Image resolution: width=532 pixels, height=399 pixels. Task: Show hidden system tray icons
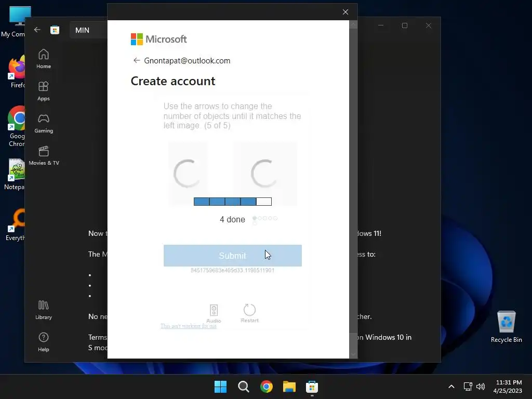click(x=451, y=387)
